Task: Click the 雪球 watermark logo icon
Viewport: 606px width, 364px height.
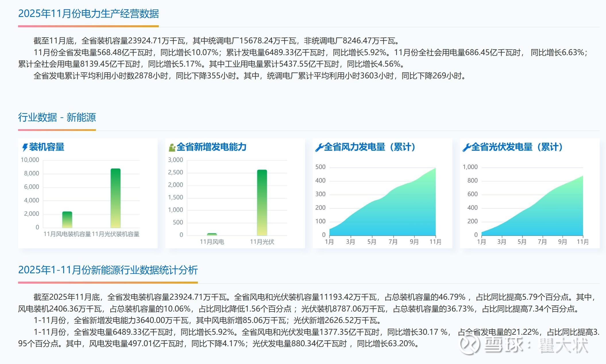Action: point(469,344)
